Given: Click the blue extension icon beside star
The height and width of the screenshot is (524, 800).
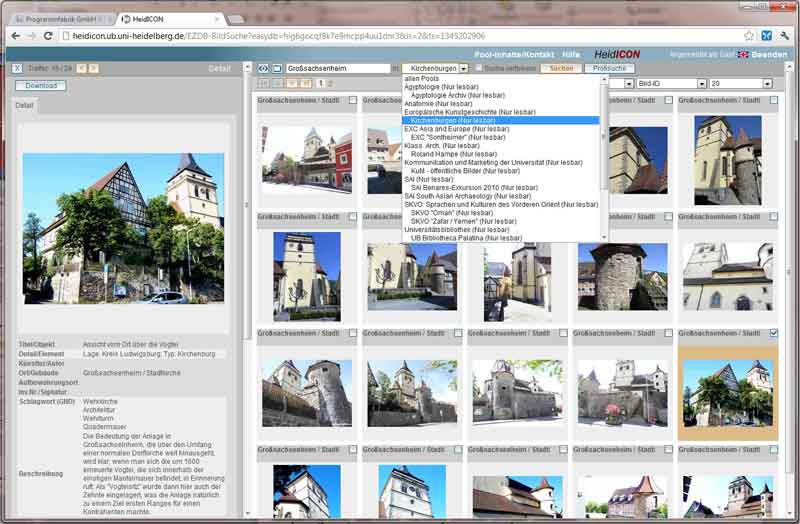Looking at the screenshot, I should [766, 36].
